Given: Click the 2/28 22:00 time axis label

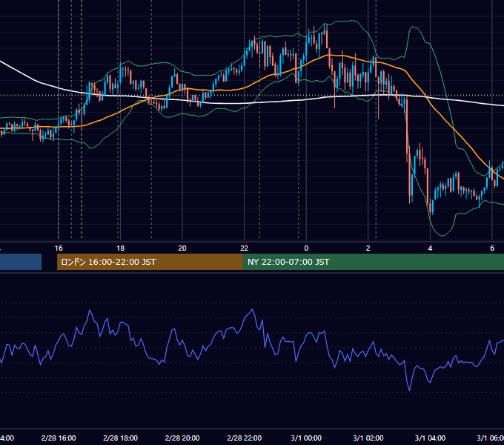Looking at the screenshot, I should (x=245, y=438).
